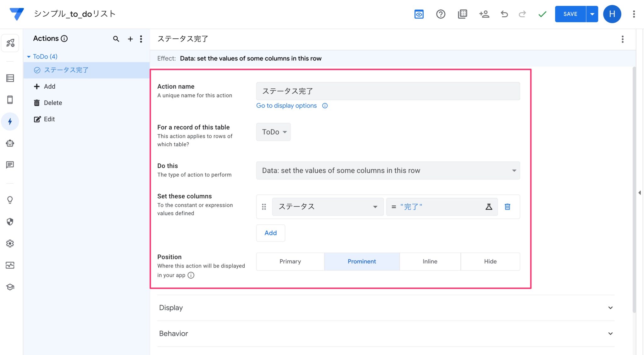Search actions using the magnifier icon
The image size is (644, 355).
pos(116,39)
